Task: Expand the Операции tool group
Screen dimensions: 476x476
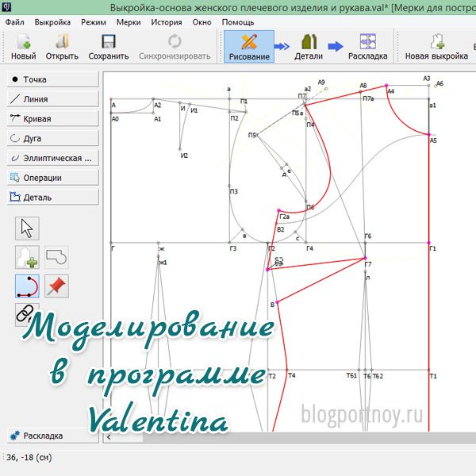Action: coord(53,178)
